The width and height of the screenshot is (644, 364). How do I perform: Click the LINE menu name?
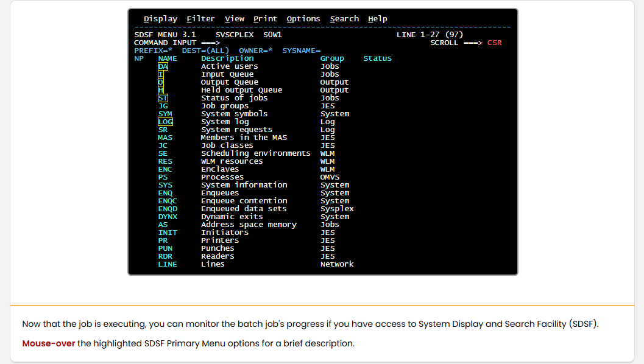(168, 264)
